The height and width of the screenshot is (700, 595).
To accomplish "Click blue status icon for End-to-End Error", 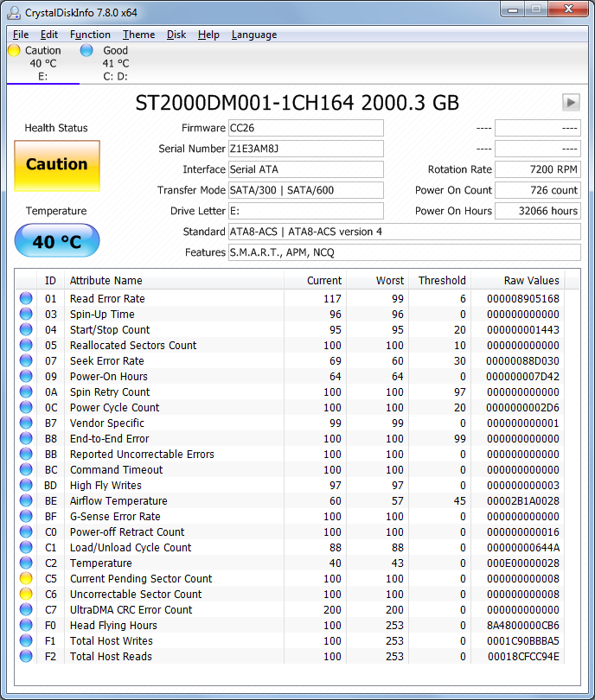I will click(26, 438).
